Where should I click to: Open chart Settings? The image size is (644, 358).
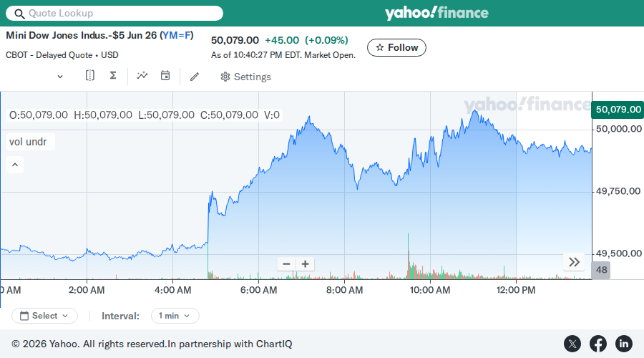pyautogui.click(x=245, y=77)
